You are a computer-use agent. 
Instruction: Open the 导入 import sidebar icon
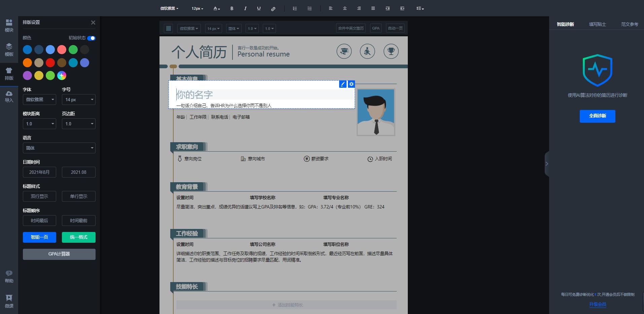tap(9, 96)
